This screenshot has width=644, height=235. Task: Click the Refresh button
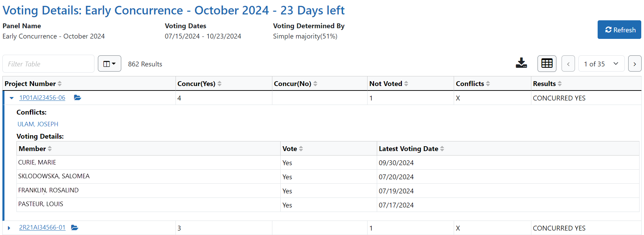point(619,30)
